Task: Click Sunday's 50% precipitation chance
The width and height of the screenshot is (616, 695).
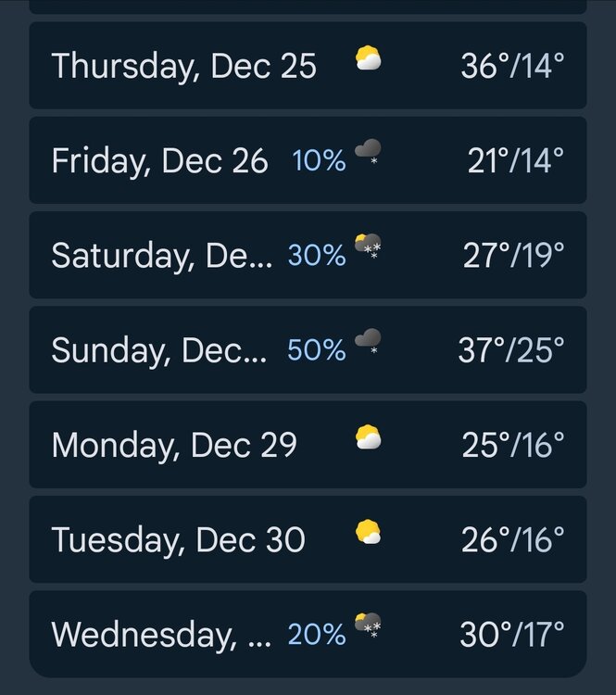Action: 317,350
